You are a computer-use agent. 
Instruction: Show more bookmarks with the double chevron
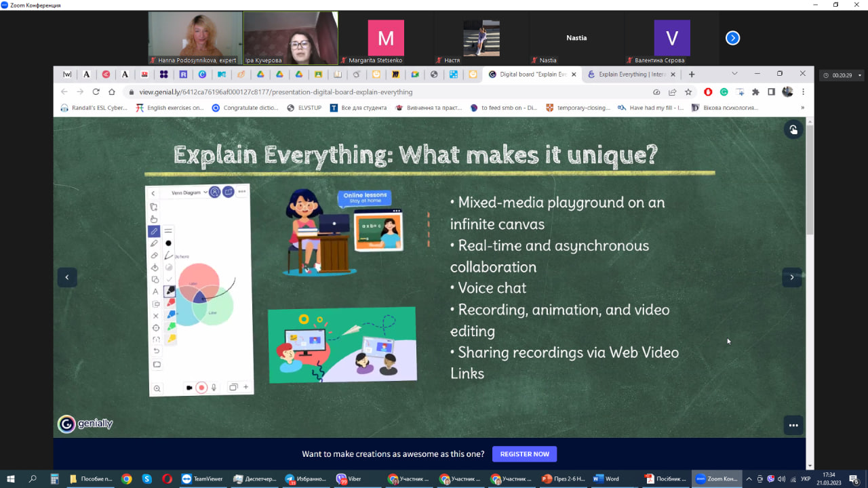802,108
